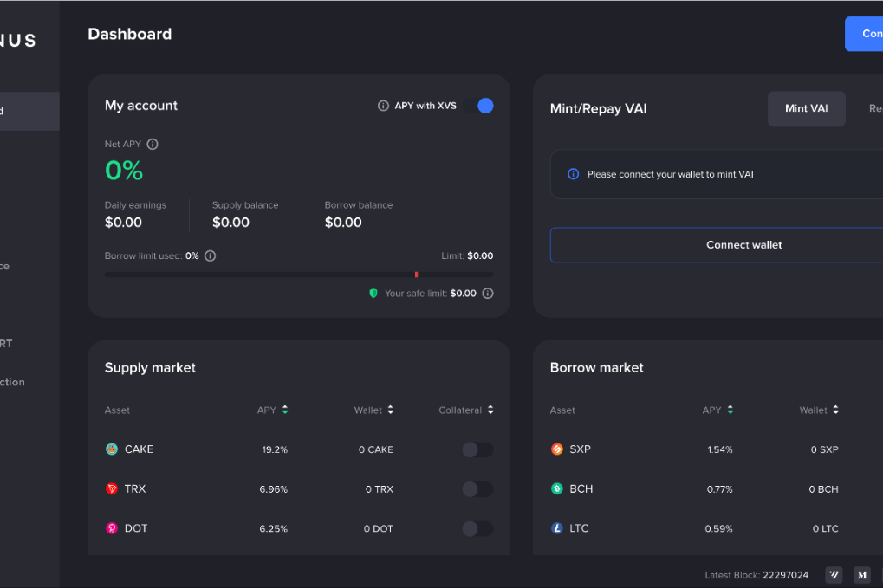Open the CAKE supply market row
883x588 pixels.
[299, 449]
